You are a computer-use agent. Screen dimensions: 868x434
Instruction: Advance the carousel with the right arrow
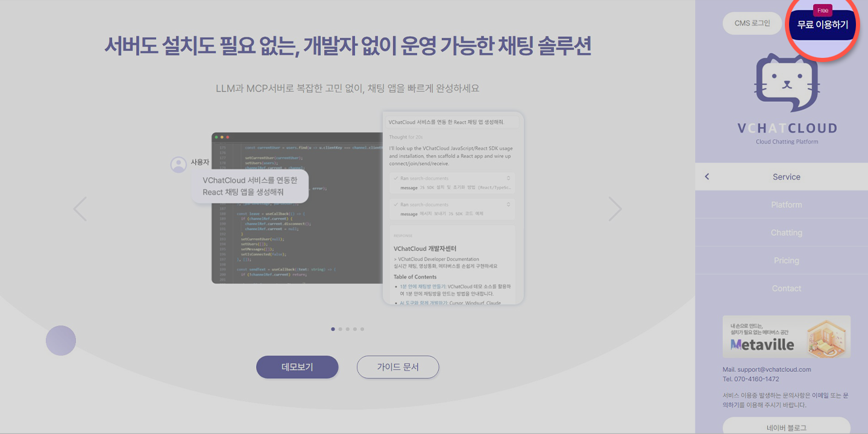pyautogui.click(x=615, y=209)
